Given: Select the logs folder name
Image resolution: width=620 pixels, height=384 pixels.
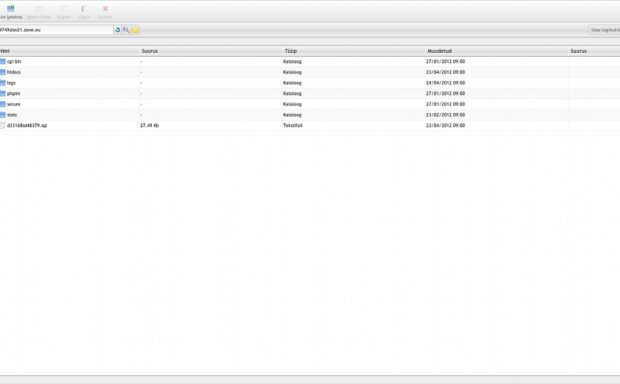Looking at the screenshot, I should (x=11, y=83).
